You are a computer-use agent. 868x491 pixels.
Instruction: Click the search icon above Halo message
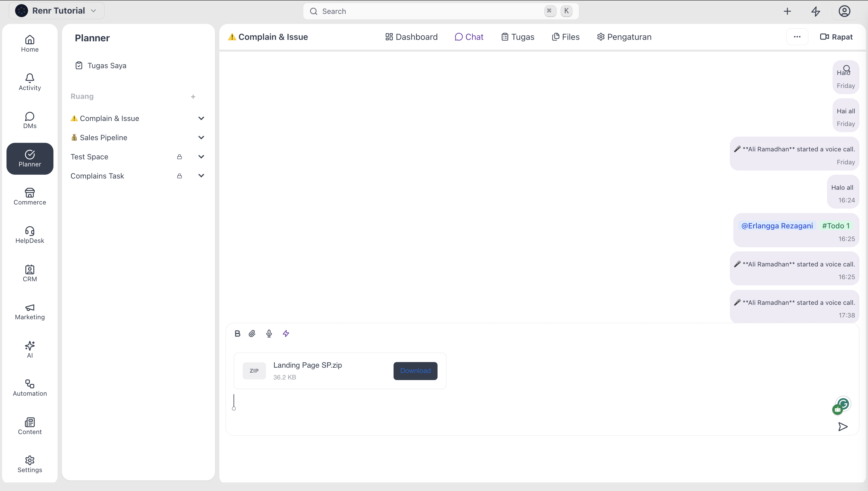pyautogui.click(x=847, y=68)
